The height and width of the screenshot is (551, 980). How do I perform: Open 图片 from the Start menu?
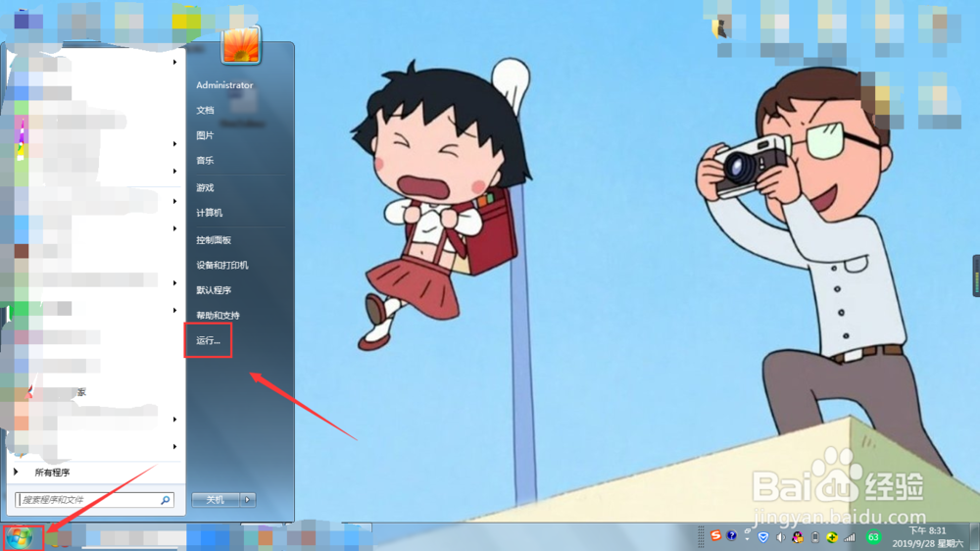click(x=205, y=135)
